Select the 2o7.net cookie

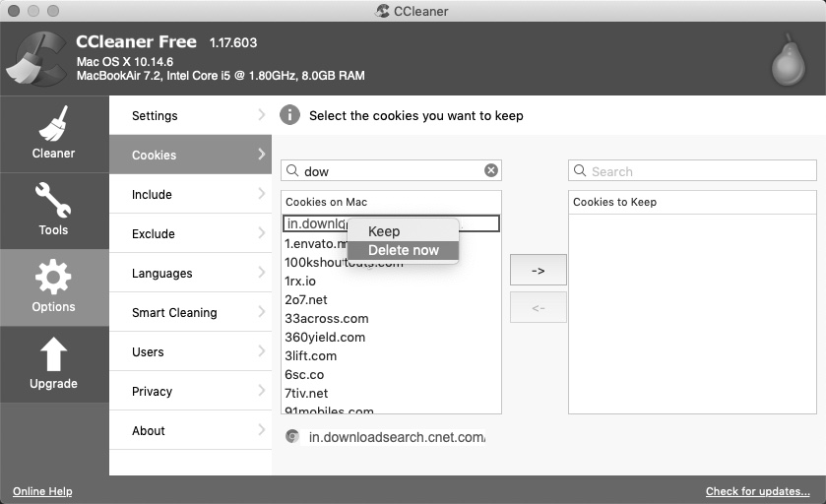point(391,299)
